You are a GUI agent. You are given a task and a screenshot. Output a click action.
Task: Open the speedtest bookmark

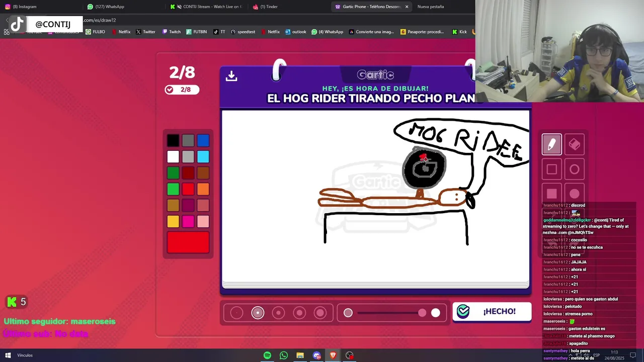coord(243,32)
